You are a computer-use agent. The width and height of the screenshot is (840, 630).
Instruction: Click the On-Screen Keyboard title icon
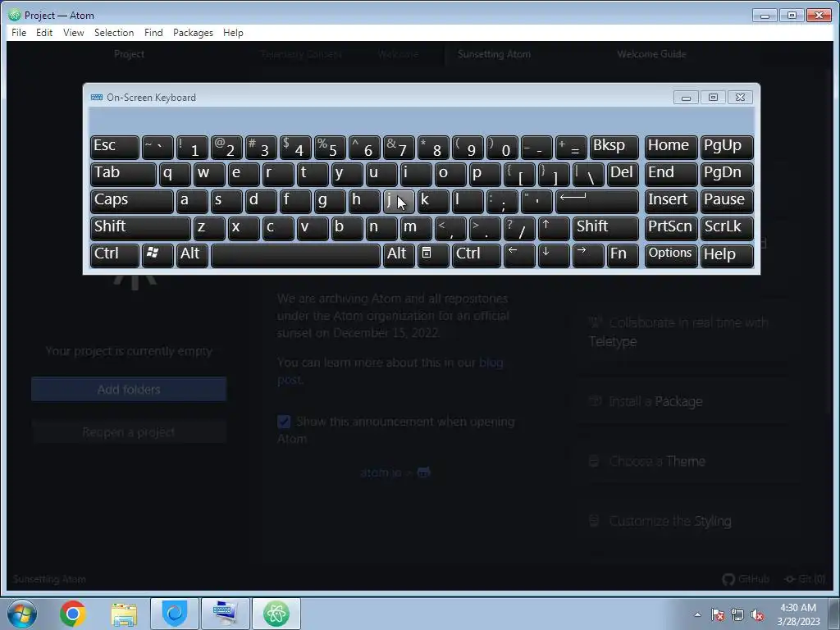click(x=97, y=98)
